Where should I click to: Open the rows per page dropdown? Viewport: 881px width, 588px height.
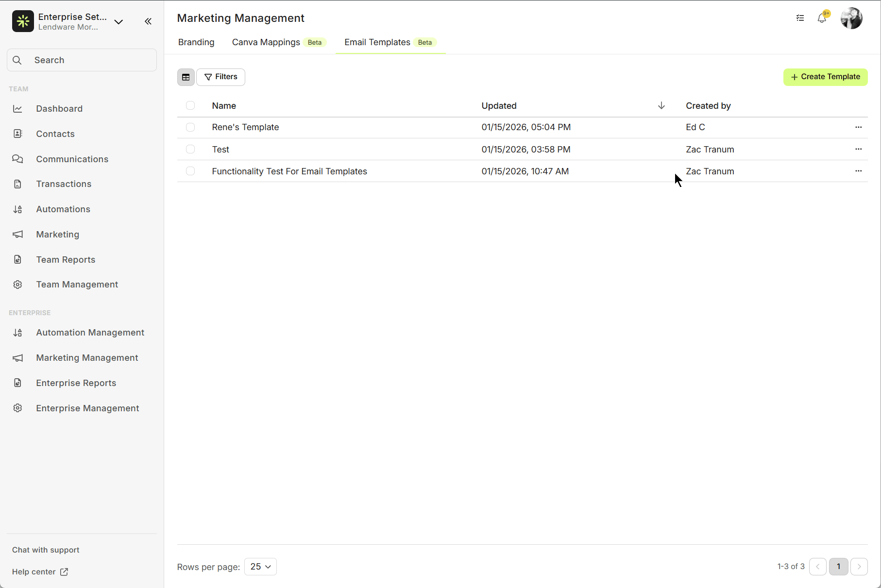(x=260, y=567)
